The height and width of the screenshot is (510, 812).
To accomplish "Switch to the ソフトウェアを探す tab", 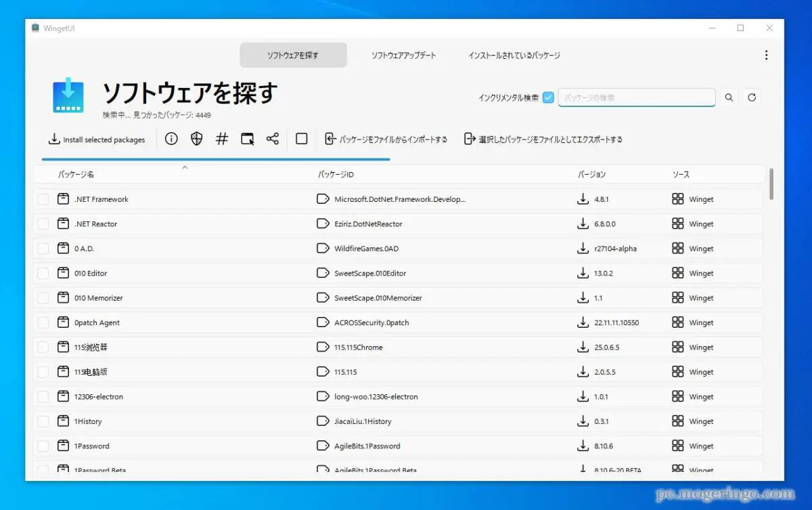I will click(293, 56).
